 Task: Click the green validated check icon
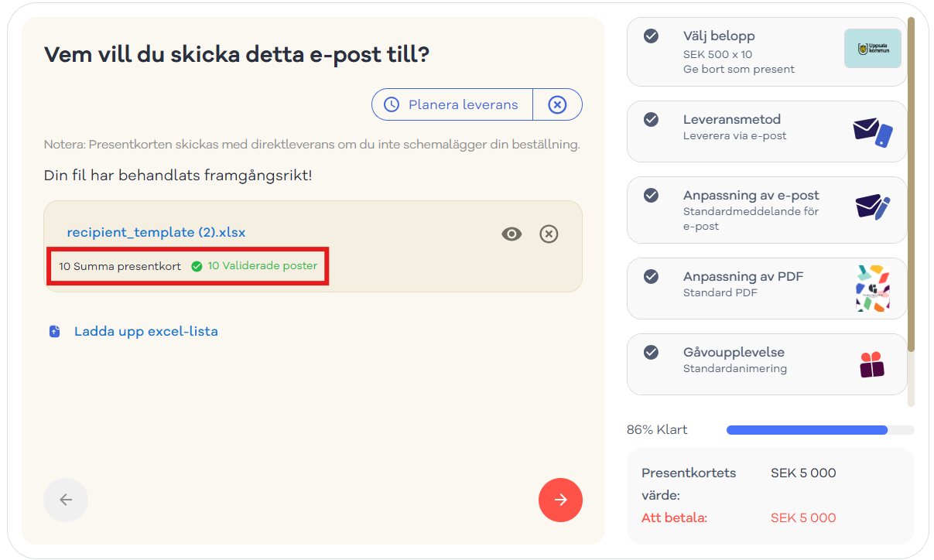coord(197,266)
